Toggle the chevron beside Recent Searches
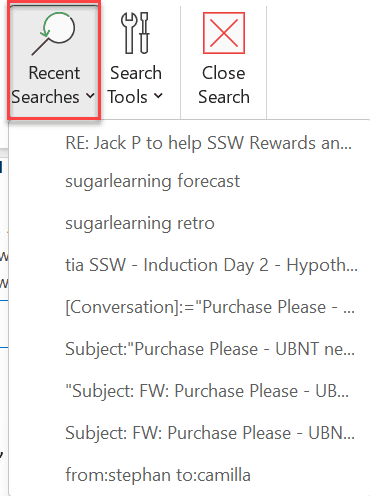 (x=90, y=96)
